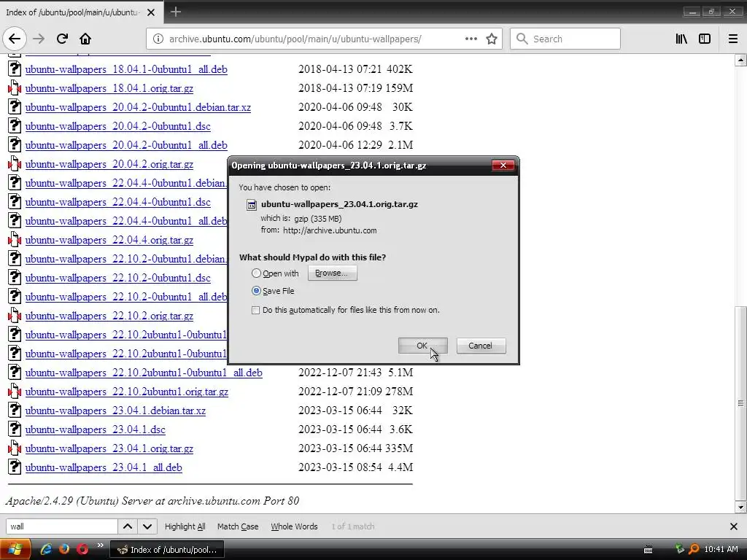Launch Opera from quick launch

tap(82, 549)
